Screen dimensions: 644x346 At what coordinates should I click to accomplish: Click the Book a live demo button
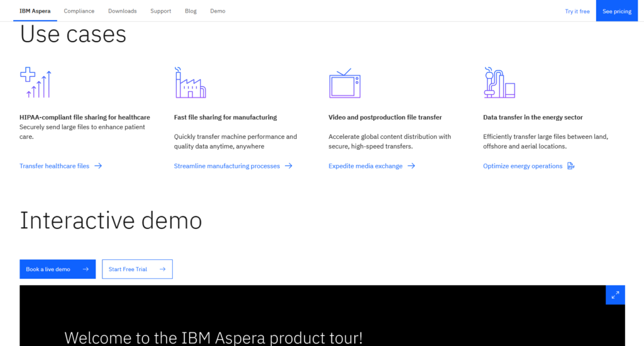point(57,269)
